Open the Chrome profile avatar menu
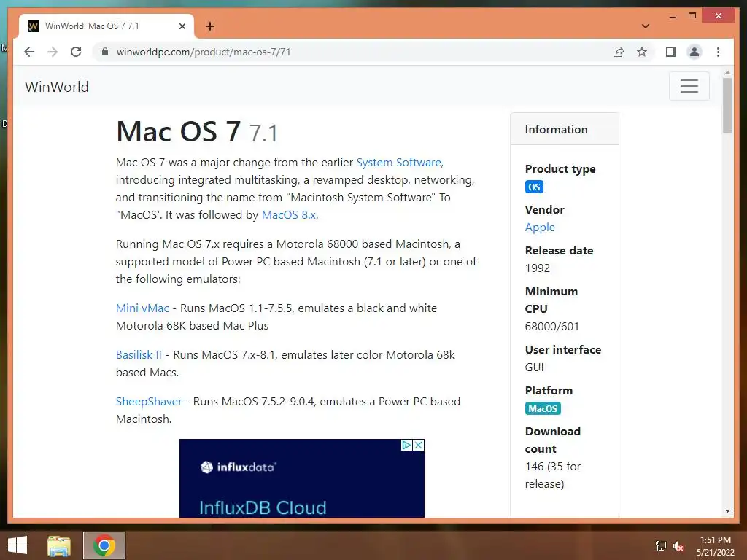 click(x=694, y=52)
